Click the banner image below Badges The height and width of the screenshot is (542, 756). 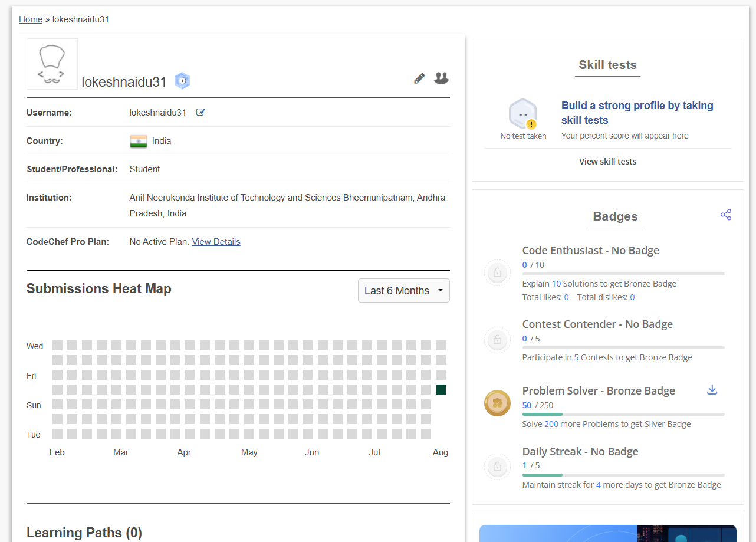608,533
